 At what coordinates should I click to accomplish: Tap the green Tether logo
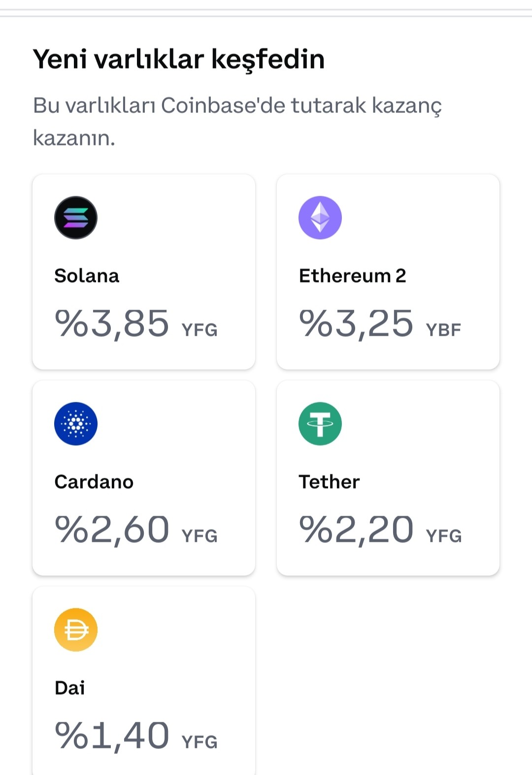(x=320, y=424)
